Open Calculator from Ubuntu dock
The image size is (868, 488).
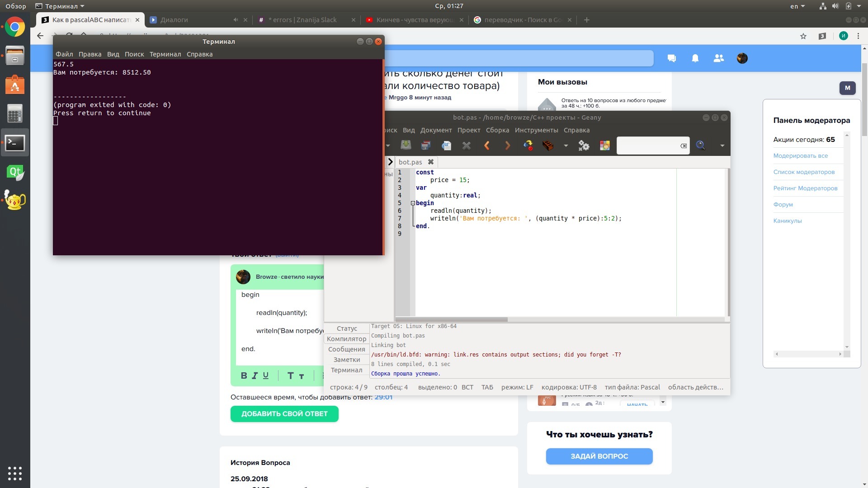click(15, 114)
